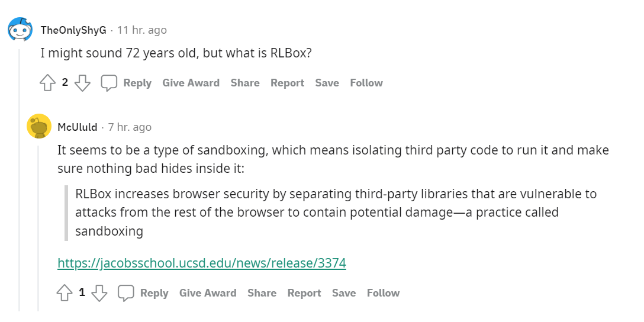Collapse TheOnlyShyG's comment thread line

coord(20,180)
